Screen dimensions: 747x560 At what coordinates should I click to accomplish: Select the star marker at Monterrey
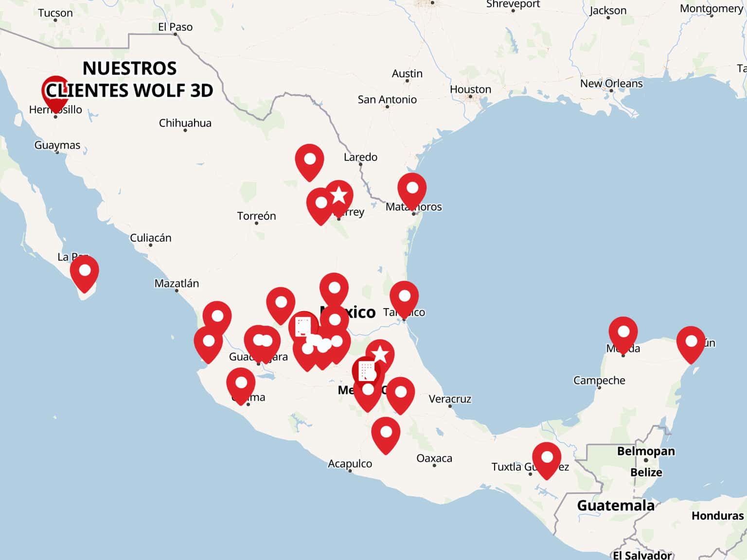[x=339, y=196]
